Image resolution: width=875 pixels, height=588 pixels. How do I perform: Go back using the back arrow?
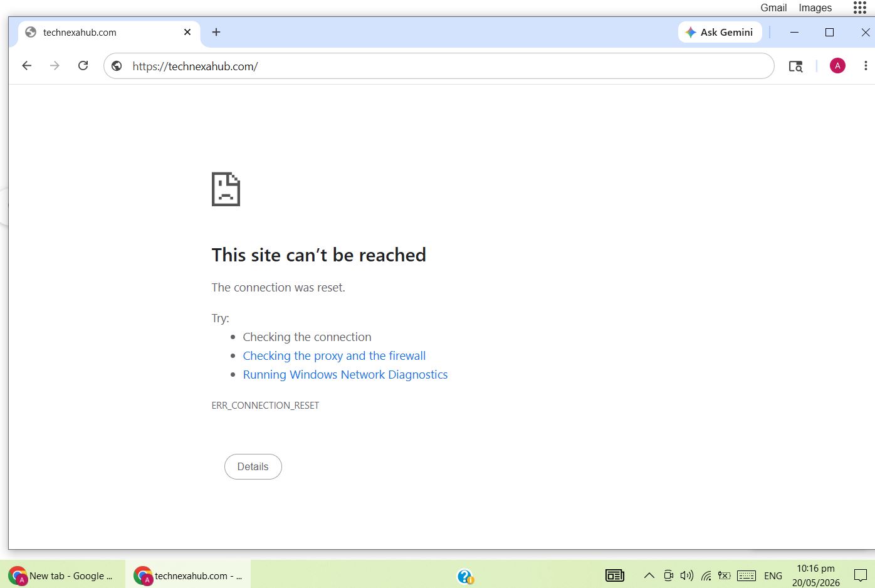click(x=26, y=66)
